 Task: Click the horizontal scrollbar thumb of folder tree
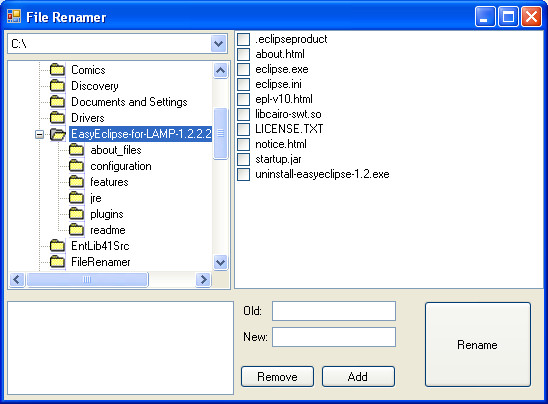coord(87,280)
